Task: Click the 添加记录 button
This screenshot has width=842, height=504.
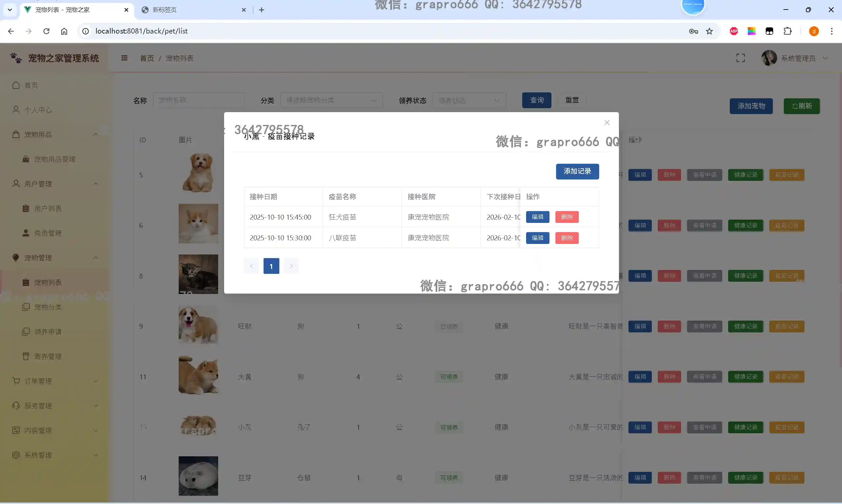Action: 577,171
